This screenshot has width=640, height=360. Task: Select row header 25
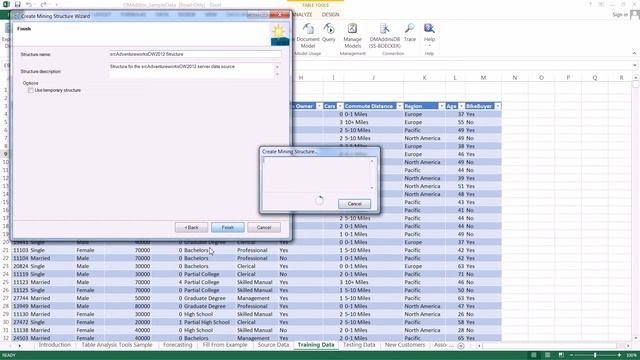(6, 282)
